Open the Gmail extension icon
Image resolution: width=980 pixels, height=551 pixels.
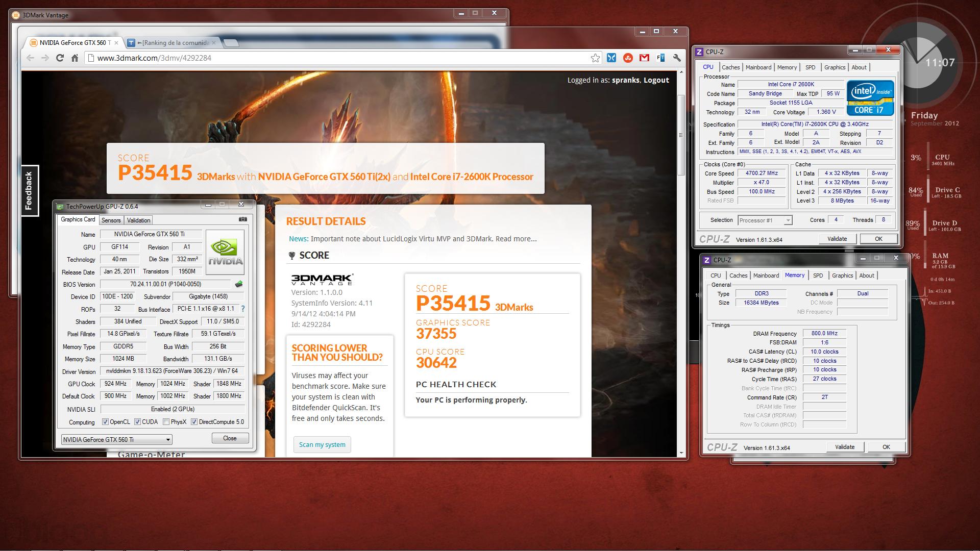(645, 58)
